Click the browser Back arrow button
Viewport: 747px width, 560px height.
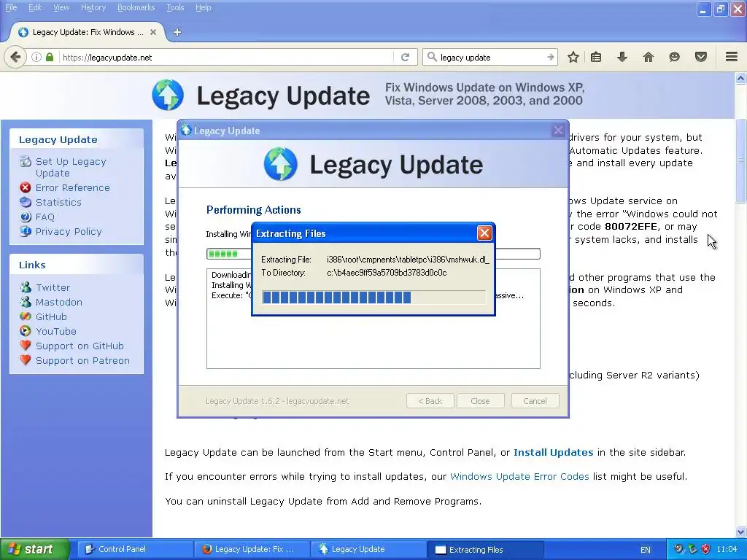pos(15,57)
